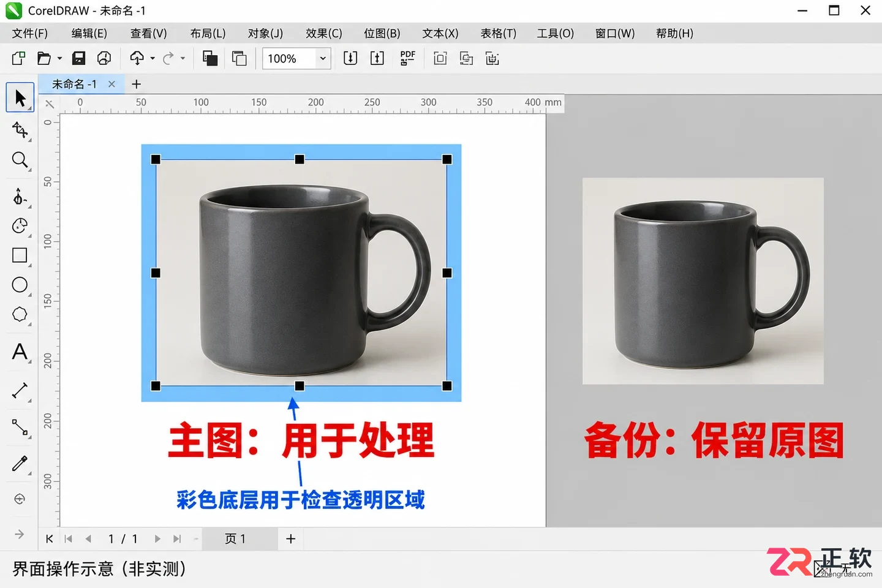Click the Copy icon in toolbar
This screenshot has height=588, width=882.
[210, 58]
